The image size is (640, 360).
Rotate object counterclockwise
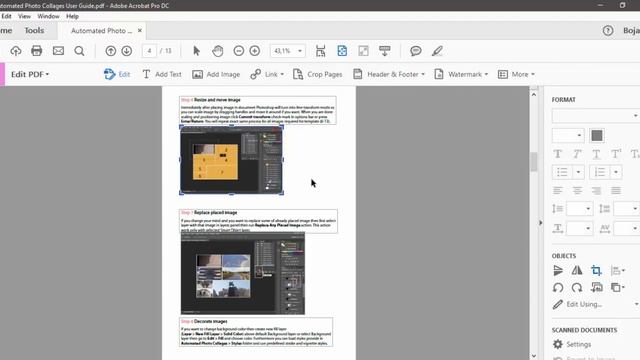pos(558,287)
